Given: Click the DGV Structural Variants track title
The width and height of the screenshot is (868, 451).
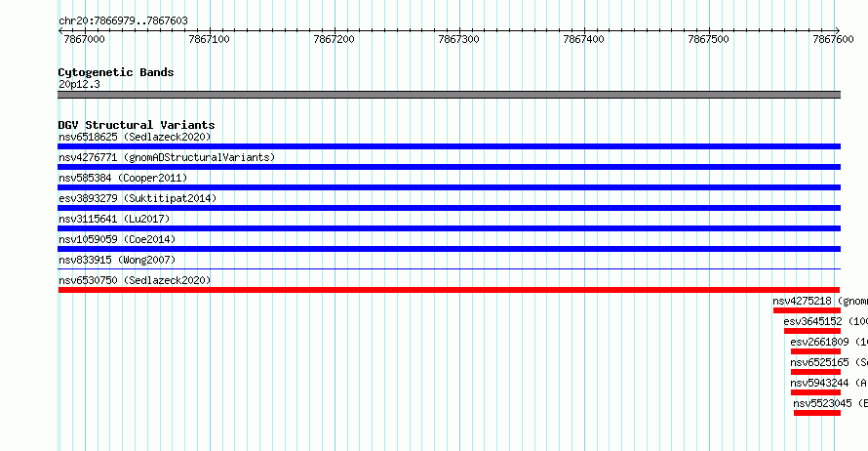Looking at the screenshot, I should 137,125.
